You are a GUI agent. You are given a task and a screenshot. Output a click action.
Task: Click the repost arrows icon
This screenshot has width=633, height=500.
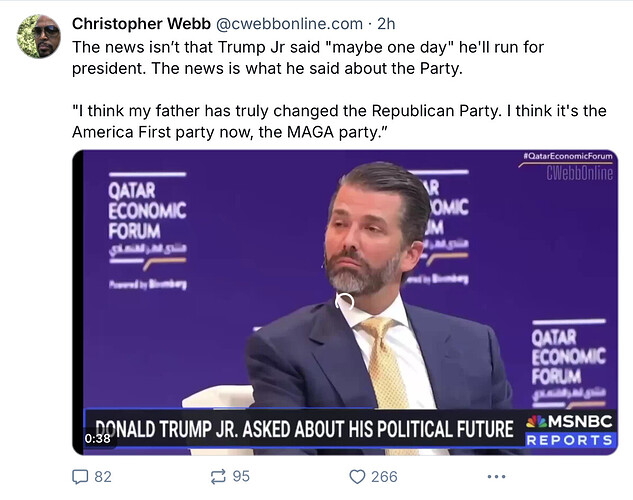218,477
